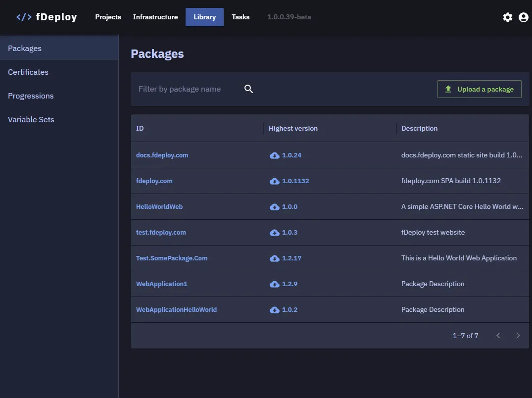Download HelloWorldWeb via its cloud icon
The image size is (532, 398).
[x=275, y=207]
